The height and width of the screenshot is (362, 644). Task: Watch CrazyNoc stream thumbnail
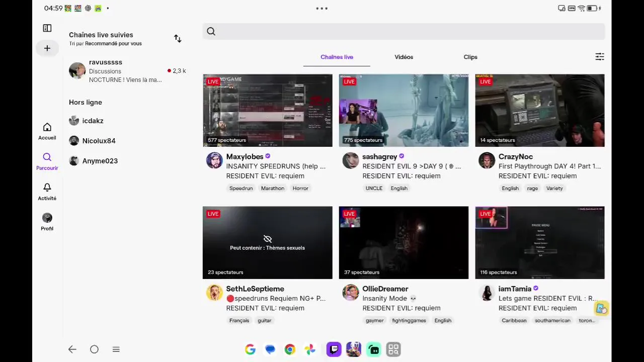[x=540, y=111]
